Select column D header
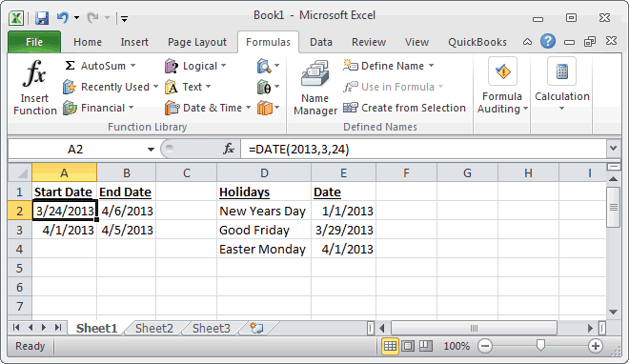 click(x=264, y=172)
